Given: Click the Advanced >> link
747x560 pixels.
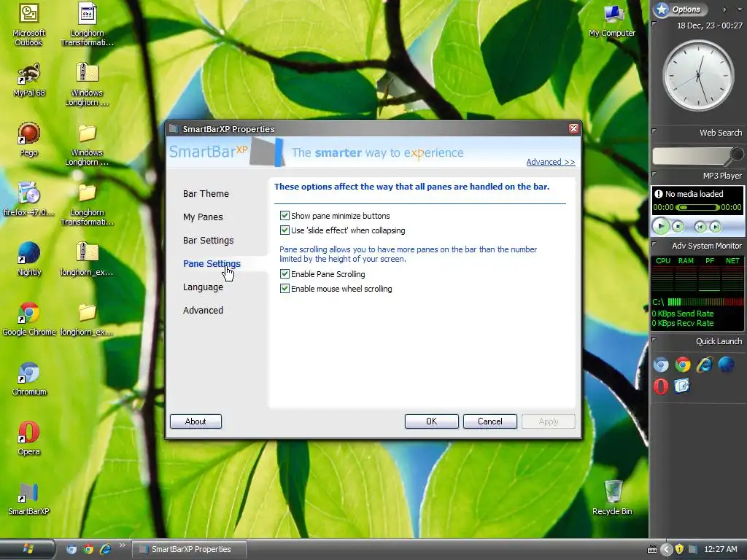Looking at the screenshot, I should pyautogui.click(x=550, y=162).
